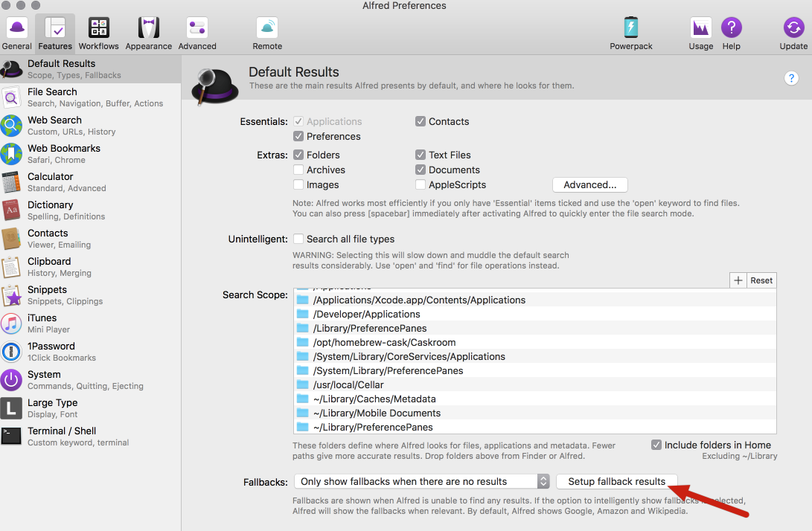
Task: Open the Workflows toolbar icon
Action: pyautogui.click(x=98, y=28)
